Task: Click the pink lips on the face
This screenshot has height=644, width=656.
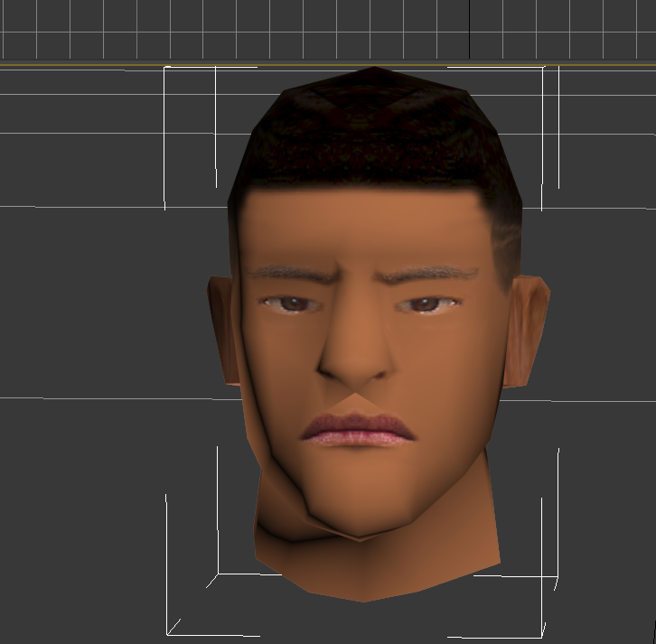Action: (x=358, y=430)
